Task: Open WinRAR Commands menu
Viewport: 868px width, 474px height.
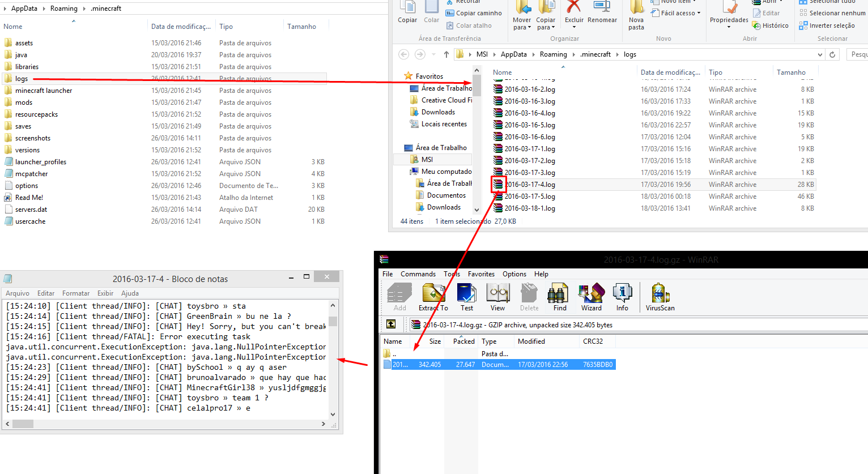Action: coord(418,274)
